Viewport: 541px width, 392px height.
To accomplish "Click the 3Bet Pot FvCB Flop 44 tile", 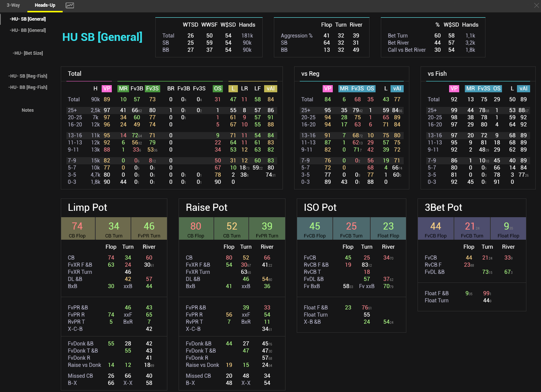I will pos(436,228).
